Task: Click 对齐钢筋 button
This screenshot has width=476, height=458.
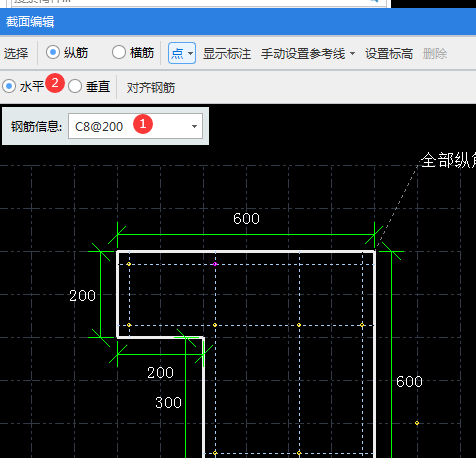Action: [151, 88]
